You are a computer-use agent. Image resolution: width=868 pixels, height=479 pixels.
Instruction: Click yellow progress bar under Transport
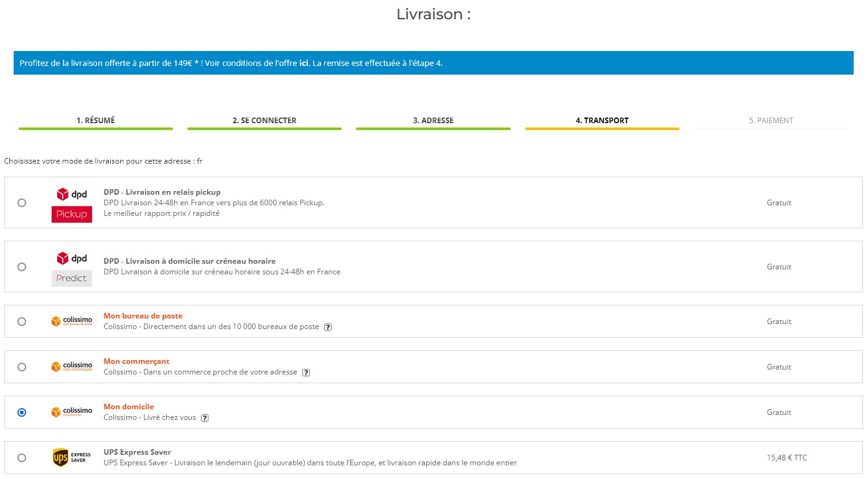pos(602,129)
